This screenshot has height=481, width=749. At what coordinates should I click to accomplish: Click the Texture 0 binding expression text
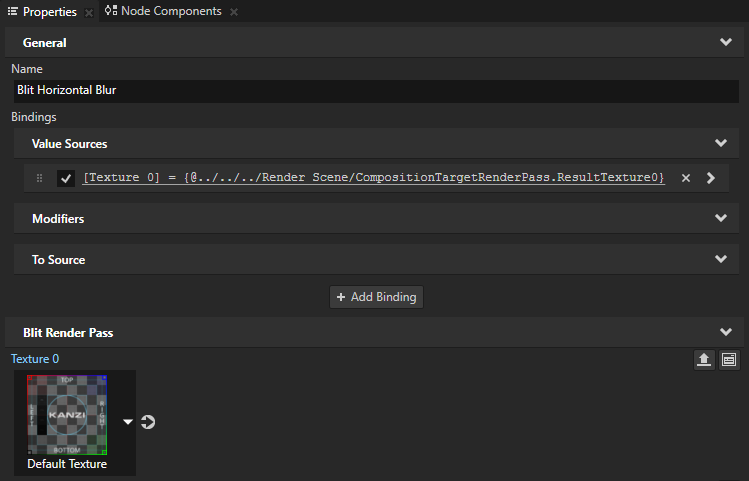coord(373,178)
